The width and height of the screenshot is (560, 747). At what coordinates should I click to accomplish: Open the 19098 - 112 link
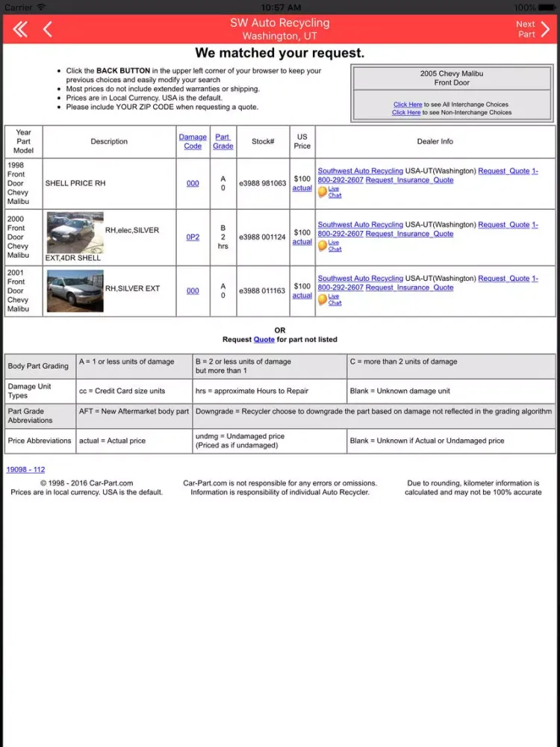25,469
